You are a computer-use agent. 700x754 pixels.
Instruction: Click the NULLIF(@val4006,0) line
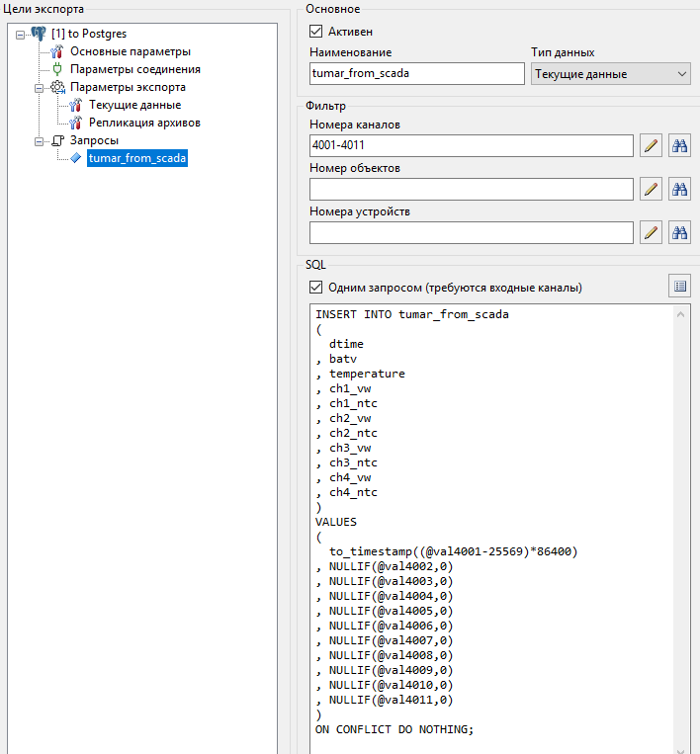384,626
